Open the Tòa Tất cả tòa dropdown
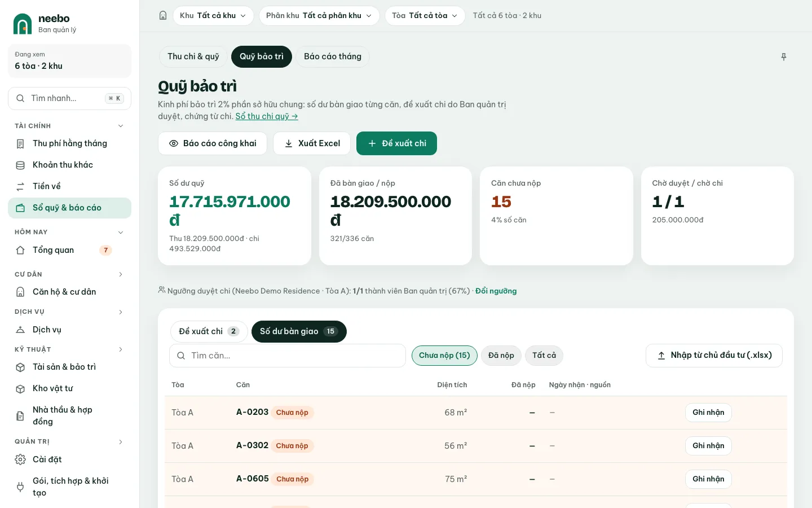This screenshot has width=812, height=508. (425, 16)
